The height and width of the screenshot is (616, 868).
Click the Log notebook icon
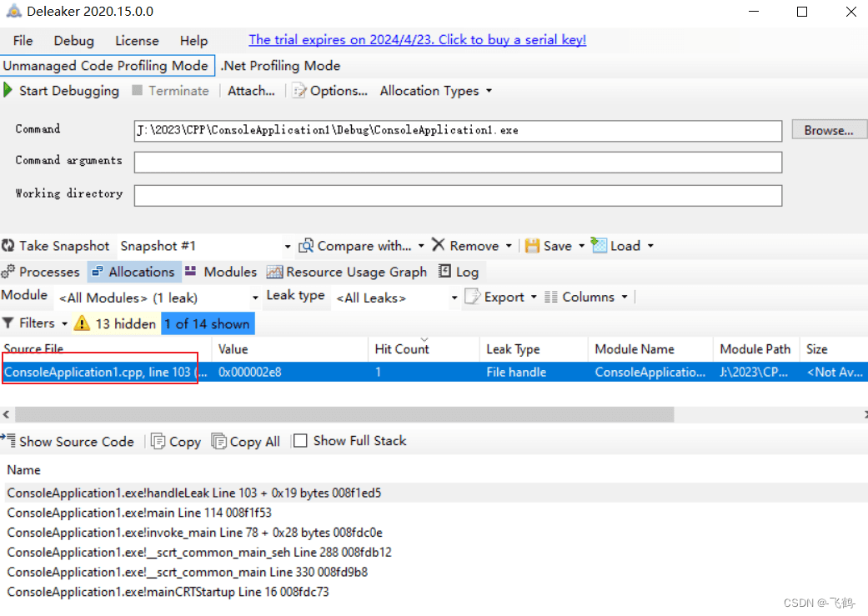pos(444,271)
